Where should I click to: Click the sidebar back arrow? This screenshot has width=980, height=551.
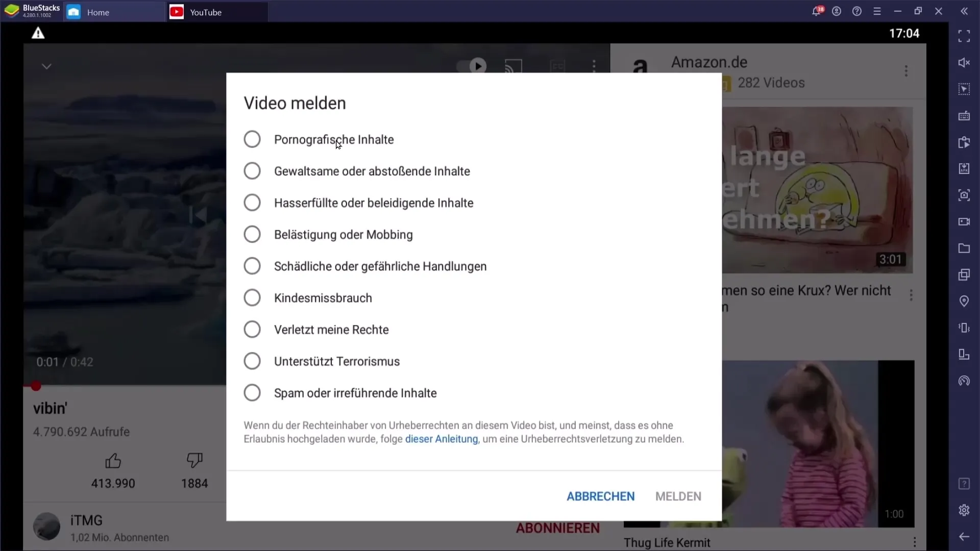(x=964, y=537)
